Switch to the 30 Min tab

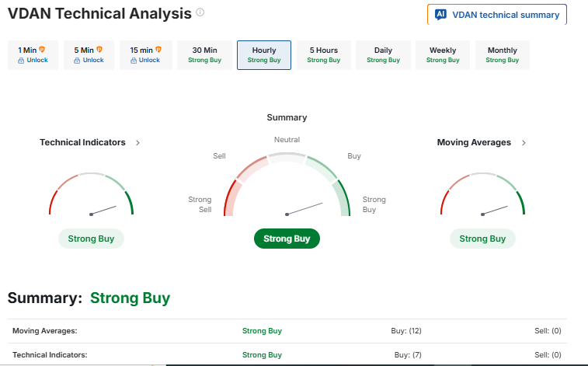coord(205,55)
